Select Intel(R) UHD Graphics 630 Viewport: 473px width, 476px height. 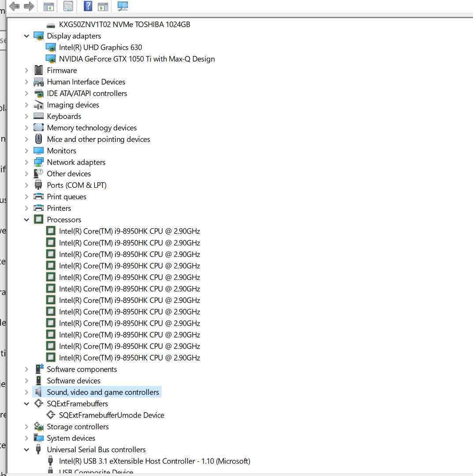point(100,48)
